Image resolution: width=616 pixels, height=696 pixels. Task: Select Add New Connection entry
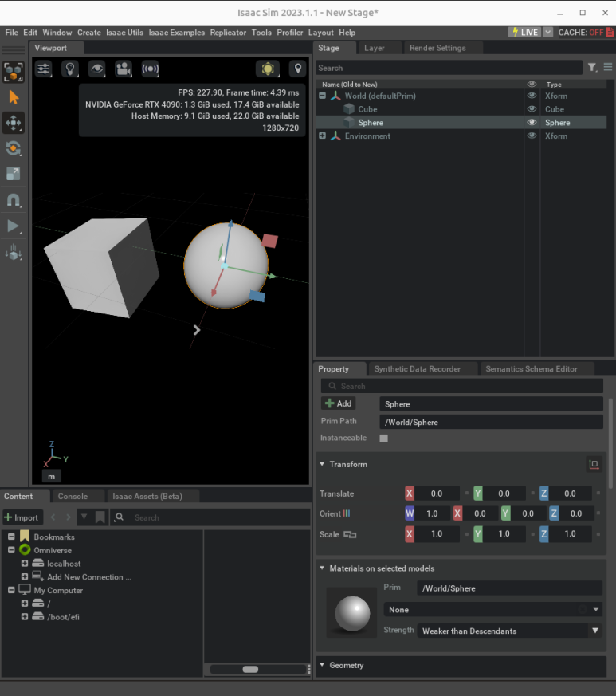coord(89,577)
